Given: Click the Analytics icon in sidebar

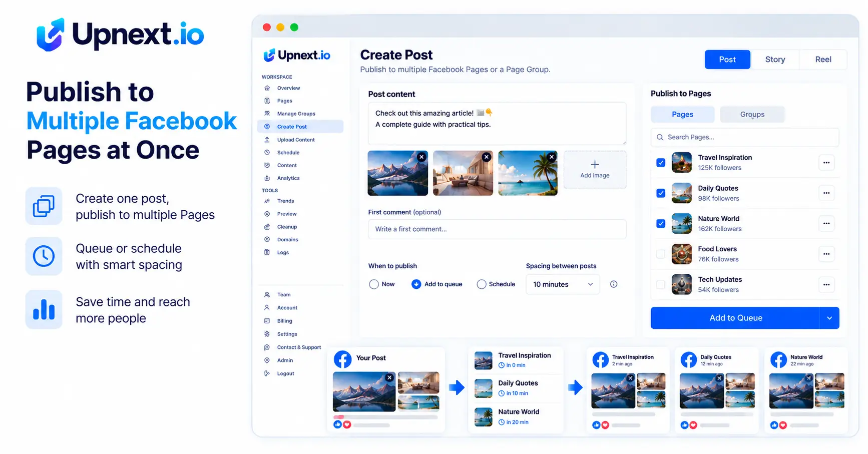Looking at the screenshot, I should (x=267, y=178).
